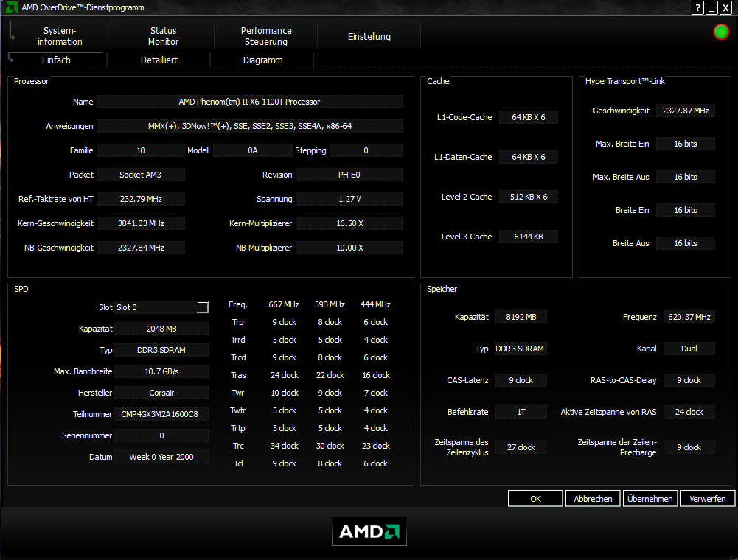Click the 667 MHz frequency column header
The width and height of the screenshot is (738, 560).
click(x=284, y=304)
